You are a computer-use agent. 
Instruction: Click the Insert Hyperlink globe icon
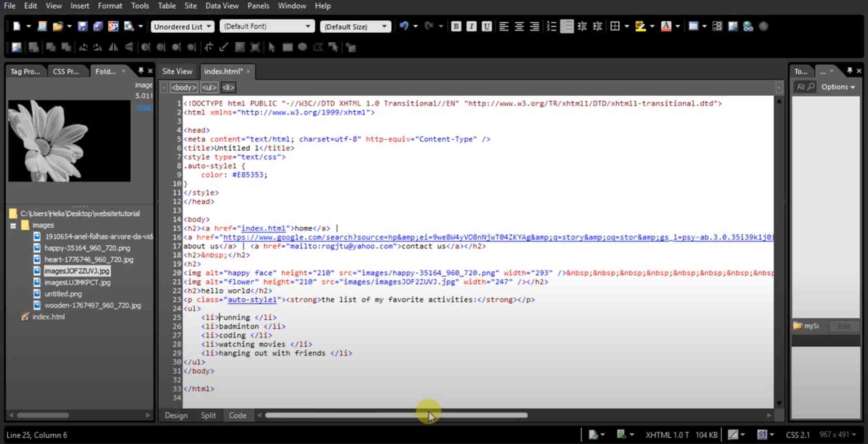pos(748,26)
